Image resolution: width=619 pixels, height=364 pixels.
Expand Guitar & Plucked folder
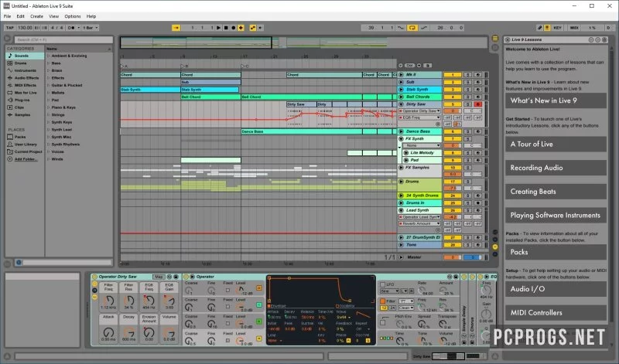pyautogui.click(x=49, y=85)
